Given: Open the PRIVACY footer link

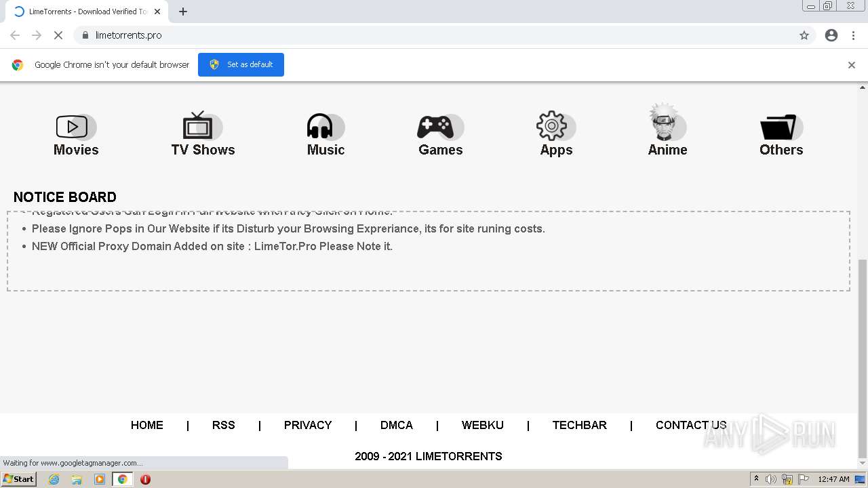Looking at the screenshot, I should (308, 425).
